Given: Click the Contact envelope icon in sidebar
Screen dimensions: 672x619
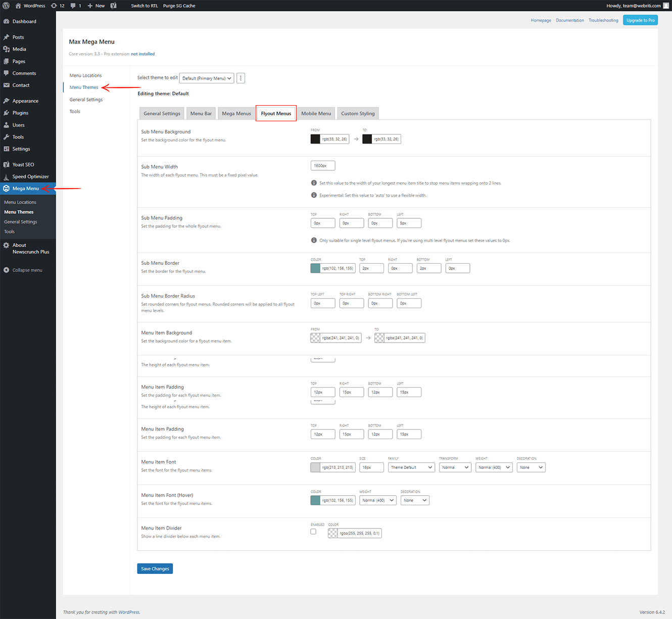Looking at the screenshot, I should 7,85.
